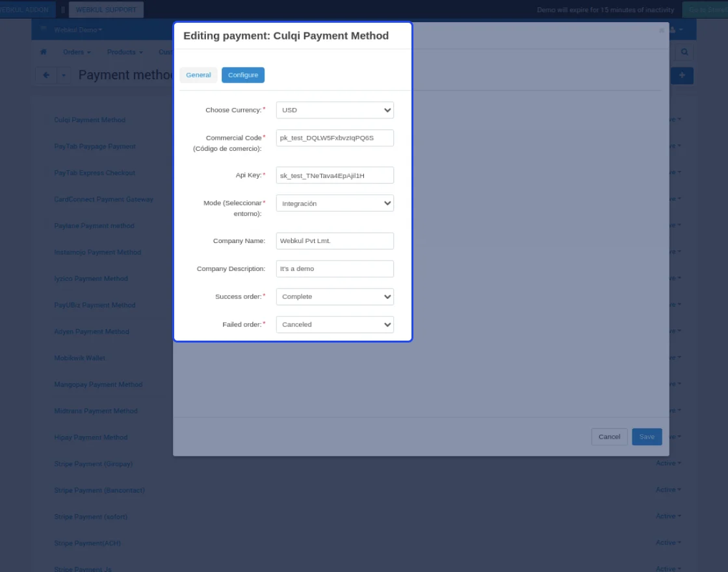The image size is (728, 572).
Task: Open Stripe Payment (Bancontact)
Action: coord(99,490)
